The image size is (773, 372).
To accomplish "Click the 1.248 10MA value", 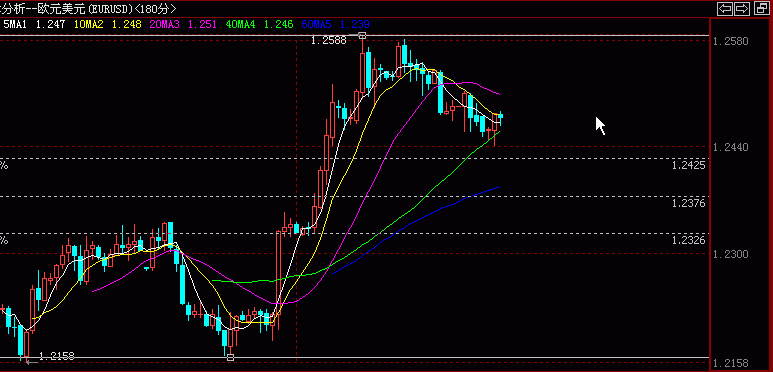I will [x=127, y=24].
